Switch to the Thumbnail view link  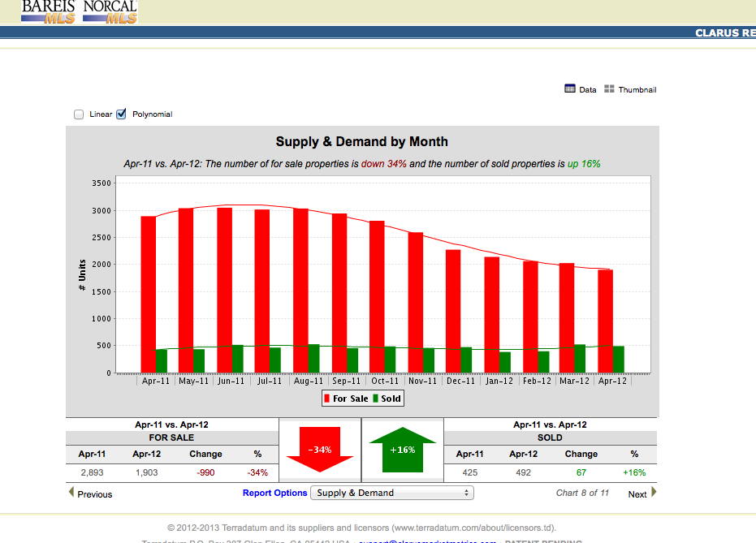[x=637, y=89]
